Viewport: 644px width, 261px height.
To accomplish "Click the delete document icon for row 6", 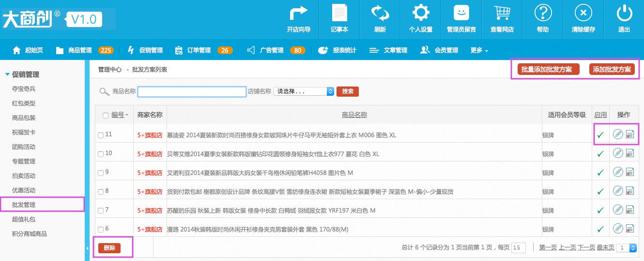I will (630, 229).
